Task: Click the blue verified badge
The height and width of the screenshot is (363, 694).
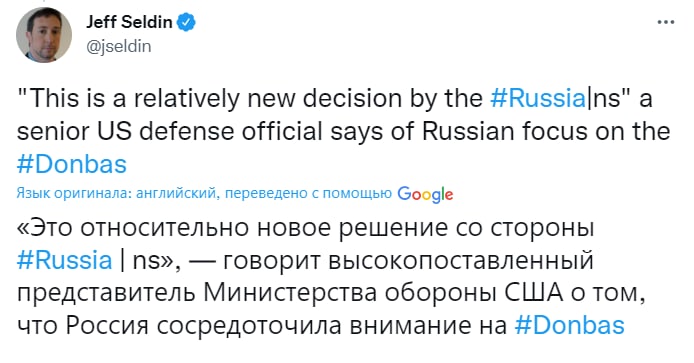Action: coord(186,22)
